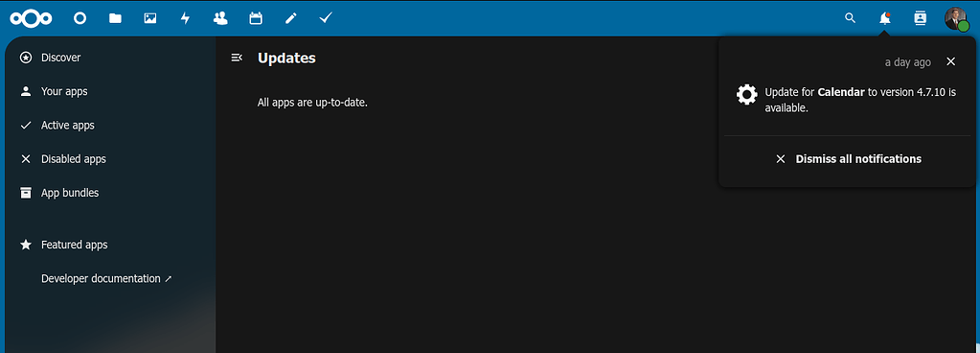Select App bundles in the sidebar
Screen dimensions: 980x353
110,193
